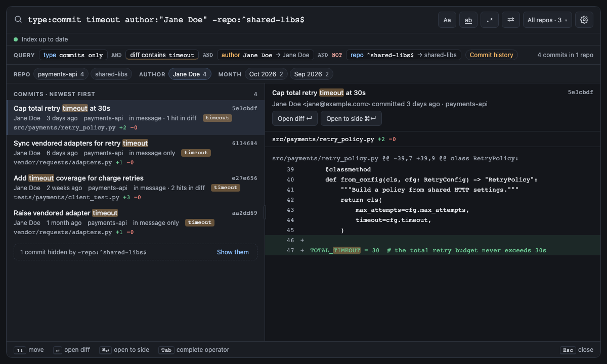
Task: Click the '4 commits in 1 repo' summary
Action: 565,55
